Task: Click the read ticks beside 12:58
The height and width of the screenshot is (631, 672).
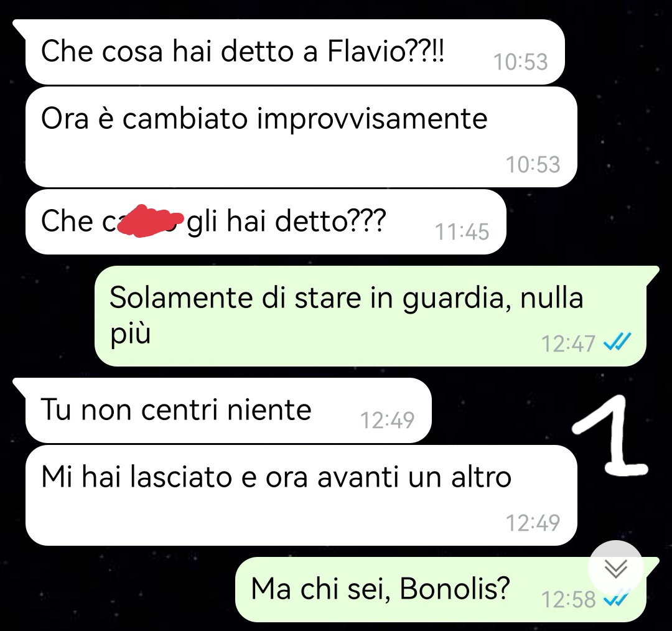Action: 616,599
